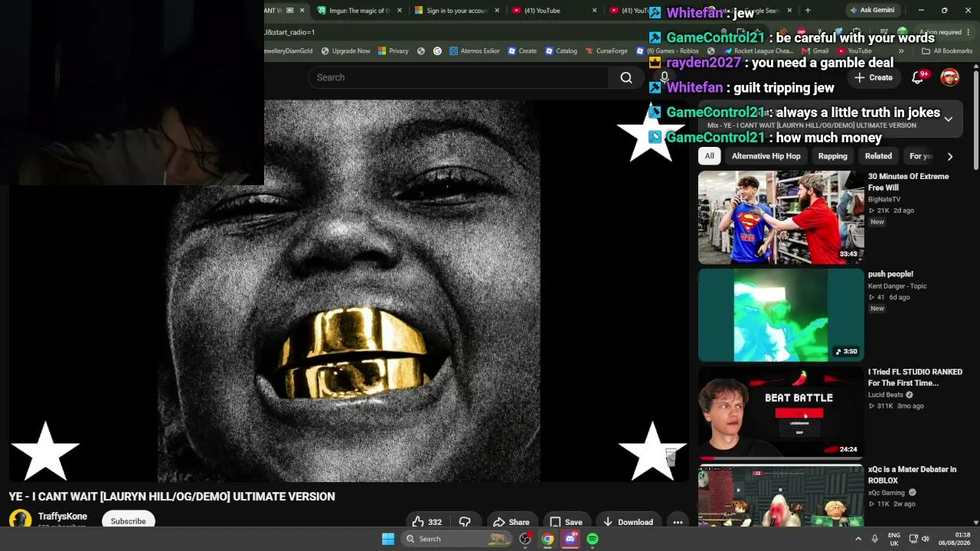The width and height of the screenshot is (980, 551).
Task: Select the Rapping filter chip
Action: pos(833,156)
